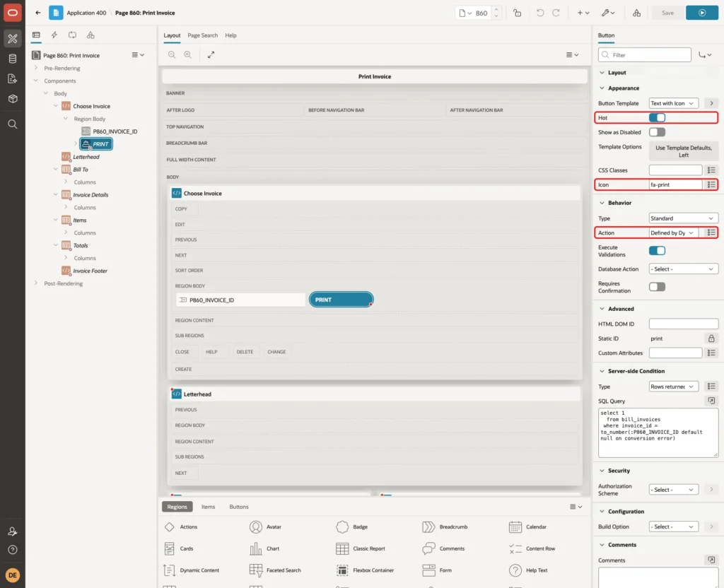The height and width of the screenshot is (588, 724).
Task: Open the Icon picker list button
Action: [x=711, y=184]
